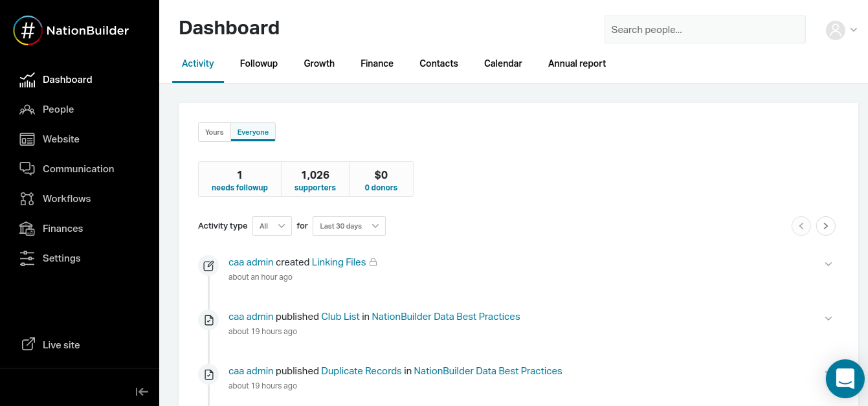Image resolution: width=868 pixels, height=406 pixels.
Task: Click the People group icon
Action: click(x=27, y=109)
